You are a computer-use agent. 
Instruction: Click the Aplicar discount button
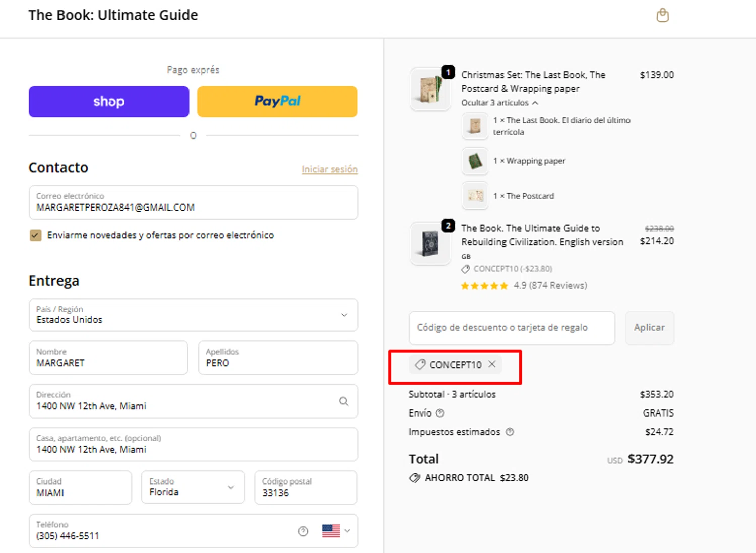(x=649, y=328)
